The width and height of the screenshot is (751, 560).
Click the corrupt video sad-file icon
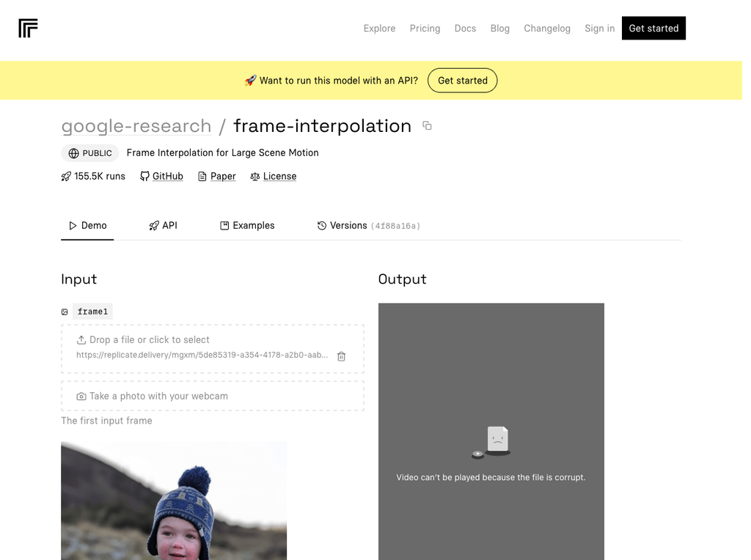(491, 442)
